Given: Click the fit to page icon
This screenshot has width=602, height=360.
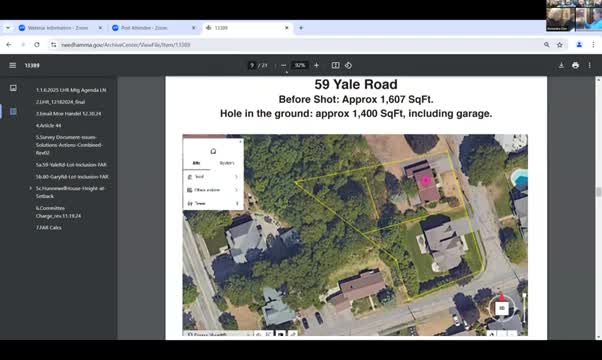Looking at the screenshot, I should click(x=336, y=65).
